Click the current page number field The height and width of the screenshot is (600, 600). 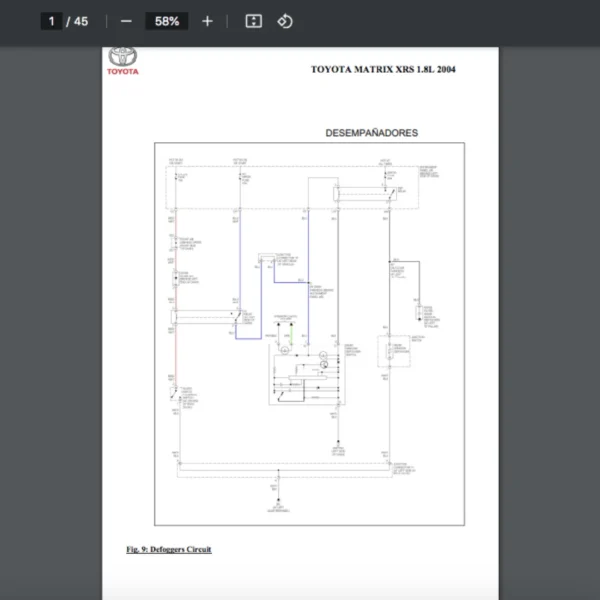tap(52, 21)
